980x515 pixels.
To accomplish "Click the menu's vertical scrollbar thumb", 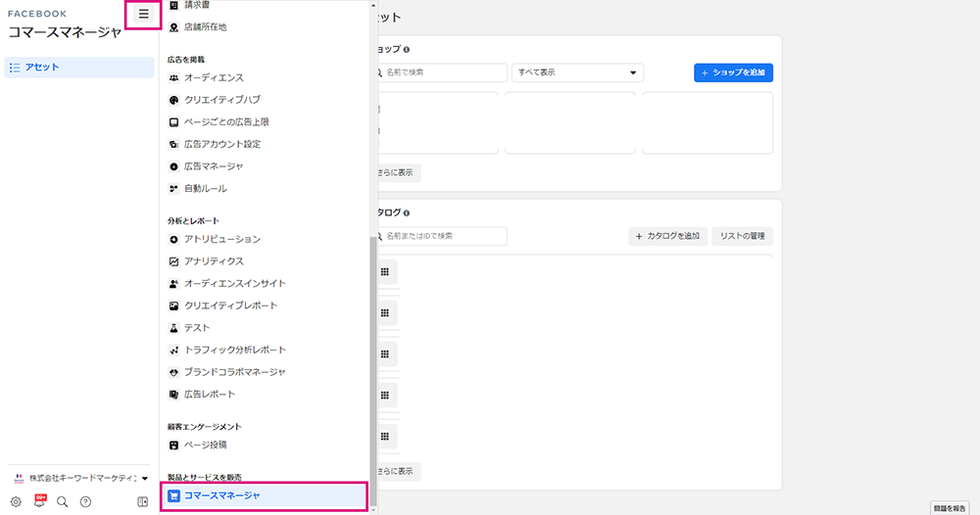I will [x=373, y=371].
